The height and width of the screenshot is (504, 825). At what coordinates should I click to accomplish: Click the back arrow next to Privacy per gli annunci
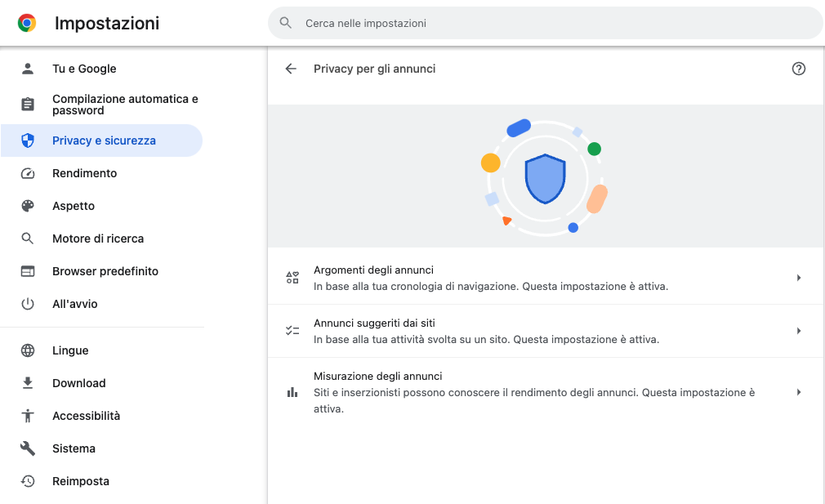(x=291, y=69)
